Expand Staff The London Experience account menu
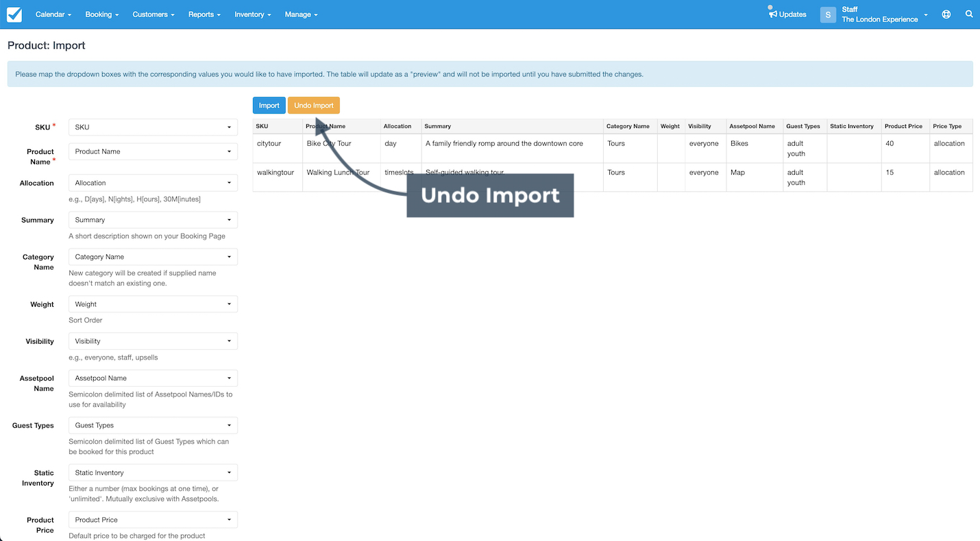 tap(884, 14)
